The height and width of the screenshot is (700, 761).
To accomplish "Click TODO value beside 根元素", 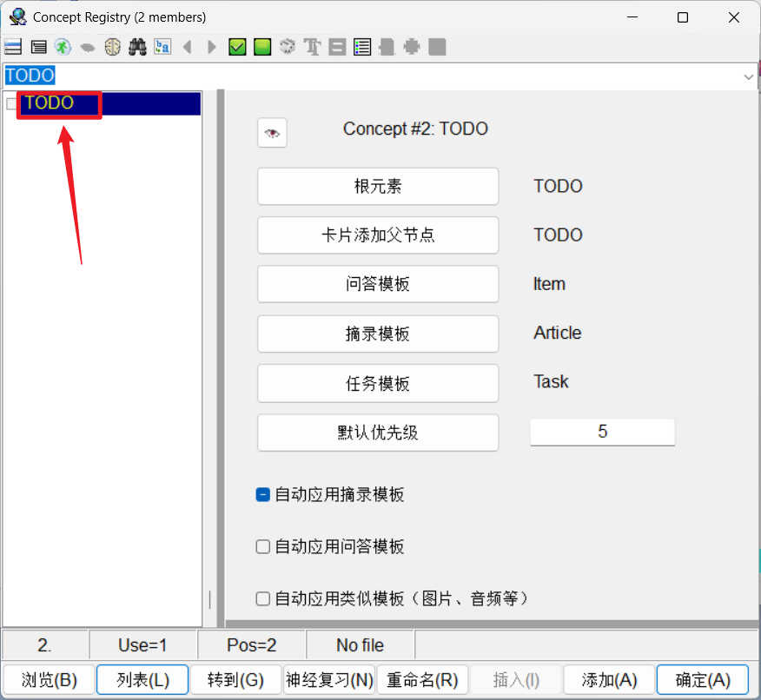I will click(x=558, y=186).
